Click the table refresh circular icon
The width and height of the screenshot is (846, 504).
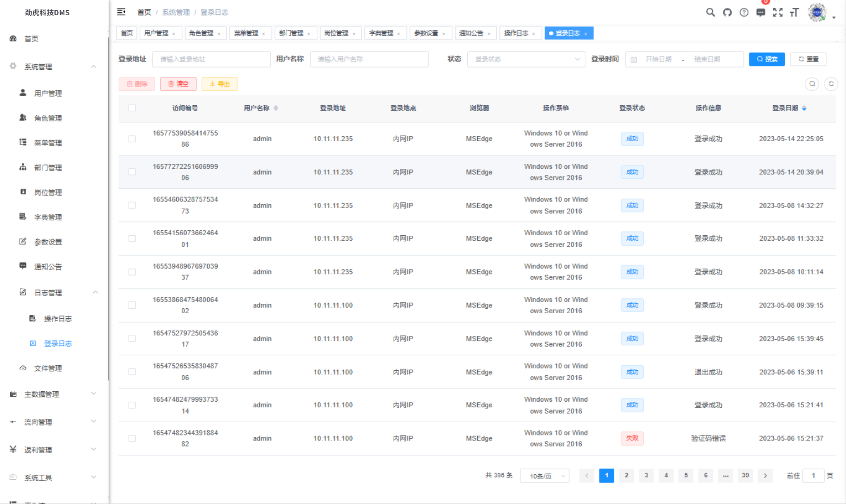point(831,84)
